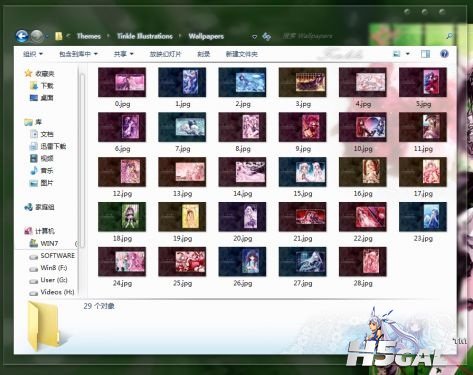Go back with the blue Back arrow
Image resolution: width=473 pixels, height=375 pixels.
tap(22, 36)
